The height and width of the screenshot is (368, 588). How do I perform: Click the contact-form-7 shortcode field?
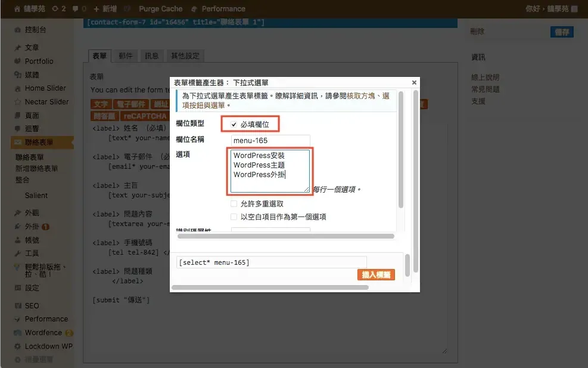tap(270, 23)
